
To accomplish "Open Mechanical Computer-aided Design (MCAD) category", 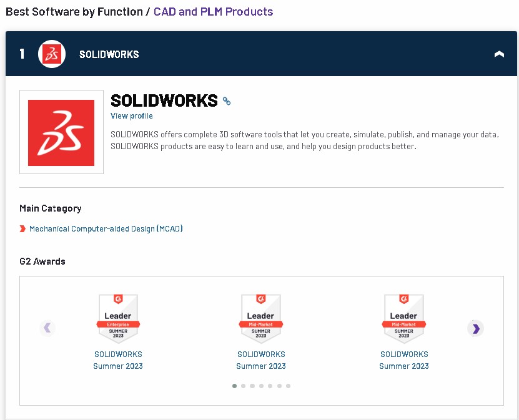I will 106,229.
